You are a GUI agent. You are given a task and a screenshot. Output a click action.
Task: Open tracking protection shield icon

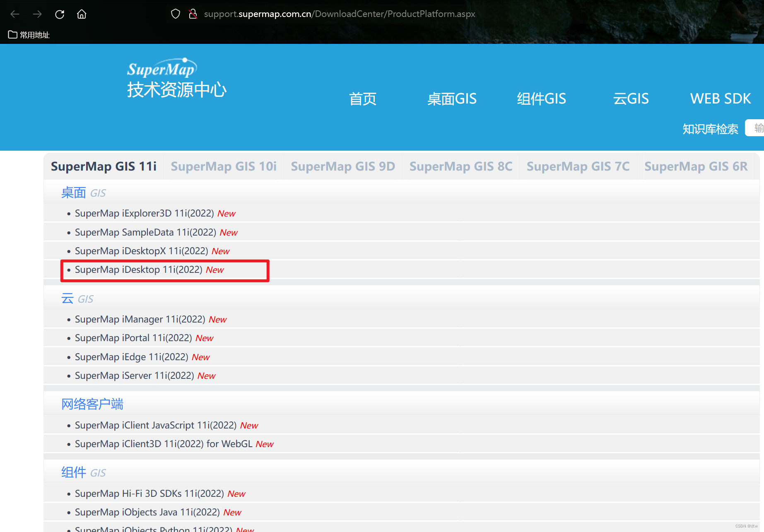tap(176, 14)
